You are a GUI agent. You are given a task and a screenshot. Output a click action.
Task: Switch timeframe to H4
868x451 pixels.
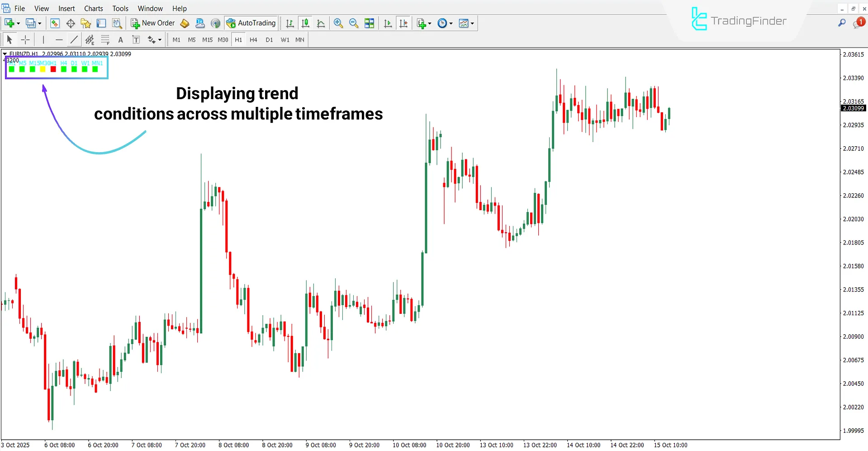point(253,40)
